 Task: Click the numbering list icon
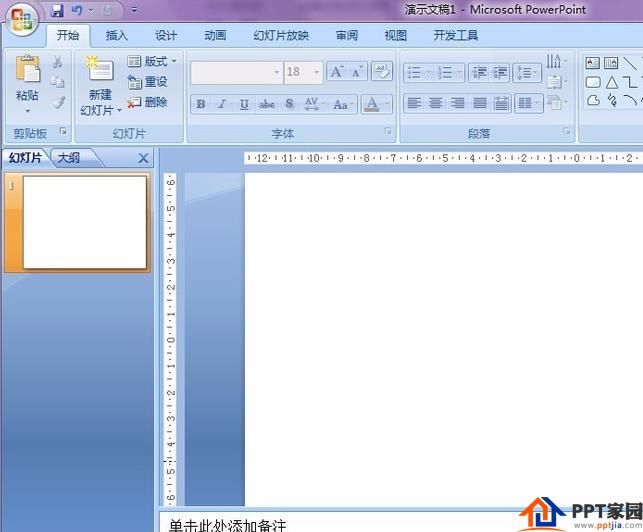(445, 73)
